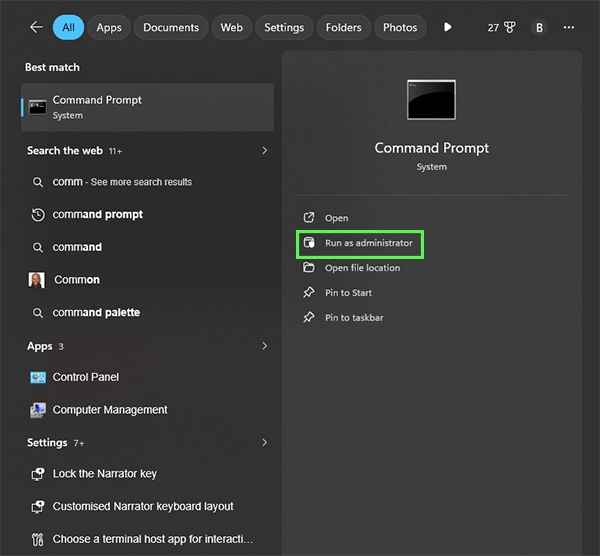Image resolution: width=600 pixels, height=556 pixels.
Task: Click large Command Prompt preview icon
Action: [x=431, y=100]
